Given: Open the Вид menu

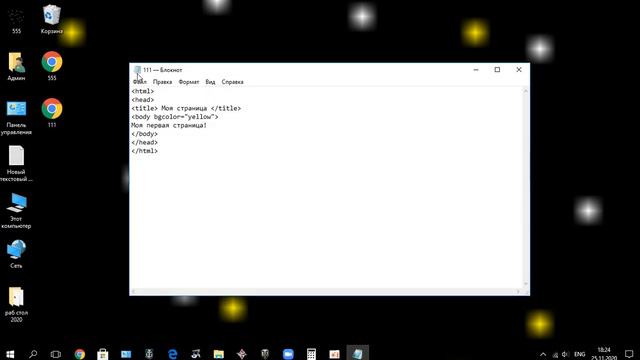Looking at the screenshot, I should click(x=210, y=82).
